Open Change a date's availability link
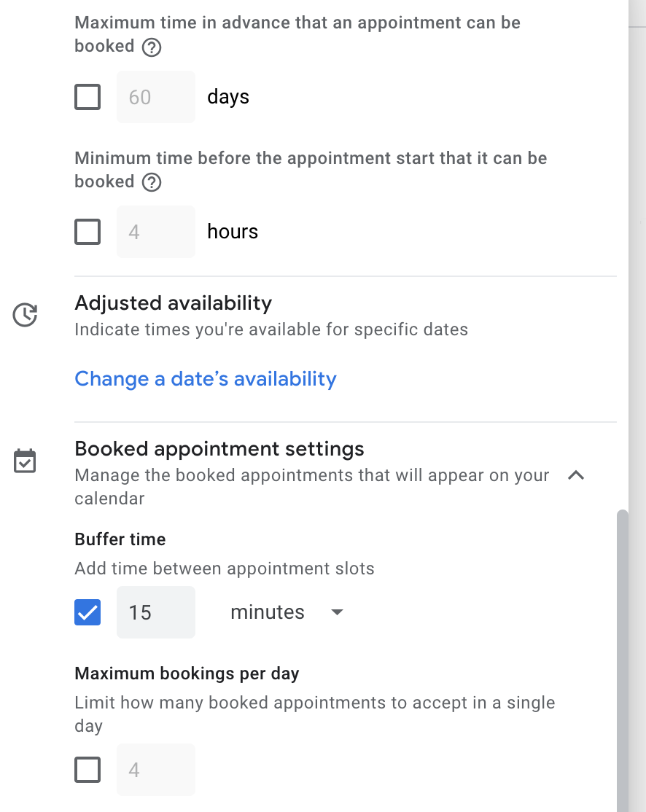 [206, 379]
